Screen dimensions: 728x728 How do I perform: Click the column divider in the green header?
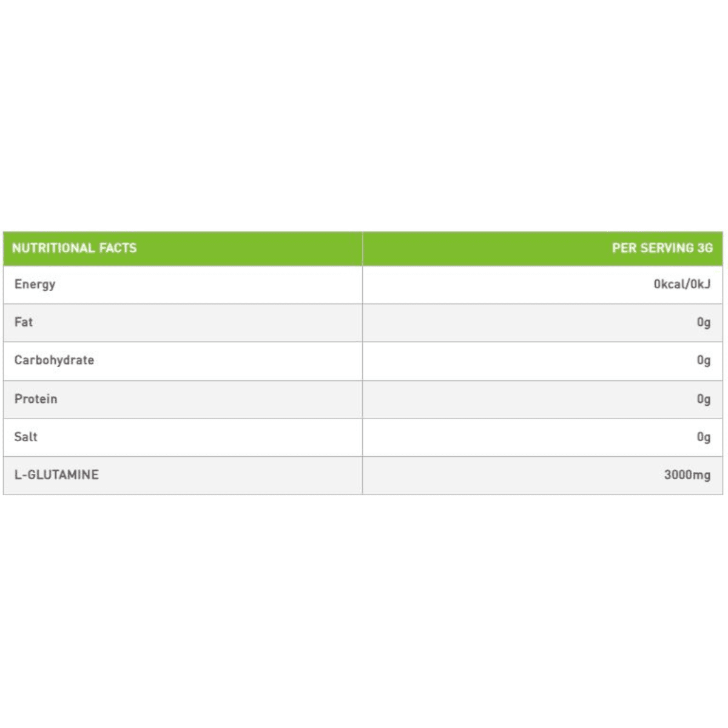pyautogui.click(x=363, y=248)
